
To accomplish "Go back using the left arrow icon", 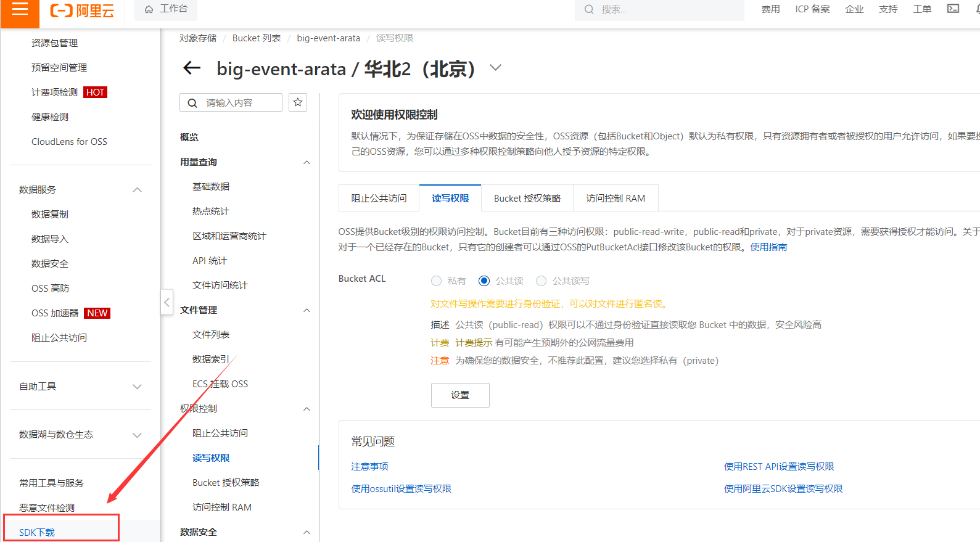I will coord(192,68).
